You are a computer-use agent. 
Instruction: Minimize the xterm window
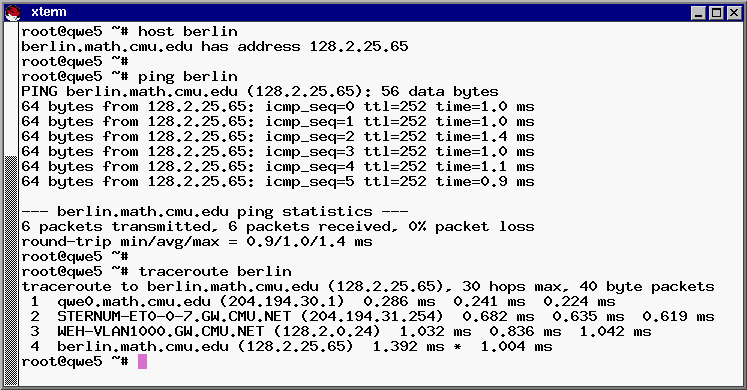[698, 13]
